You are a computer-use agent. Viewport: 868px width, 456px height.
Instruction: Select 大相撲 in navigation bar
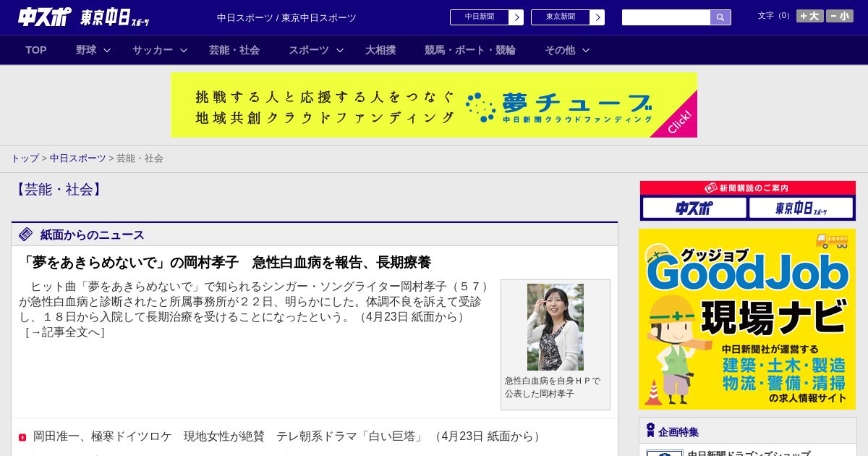tap(380, 50)
